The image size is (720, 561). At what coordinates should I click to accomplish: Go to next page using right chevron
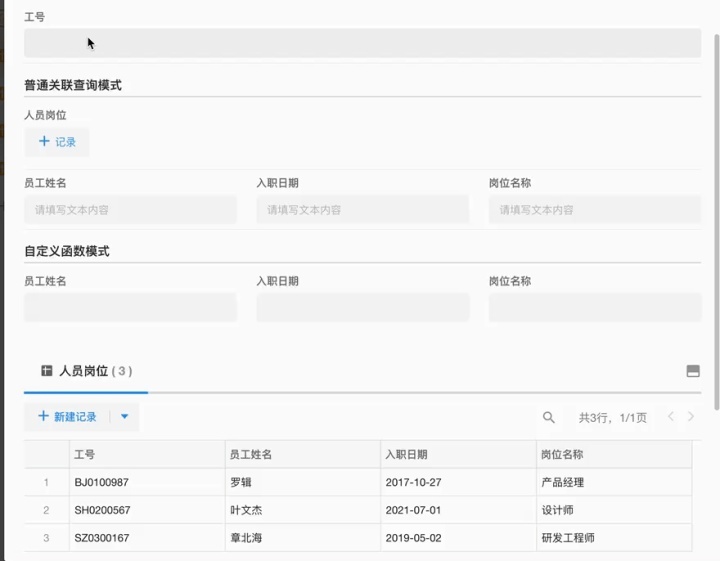click(691, 417)
